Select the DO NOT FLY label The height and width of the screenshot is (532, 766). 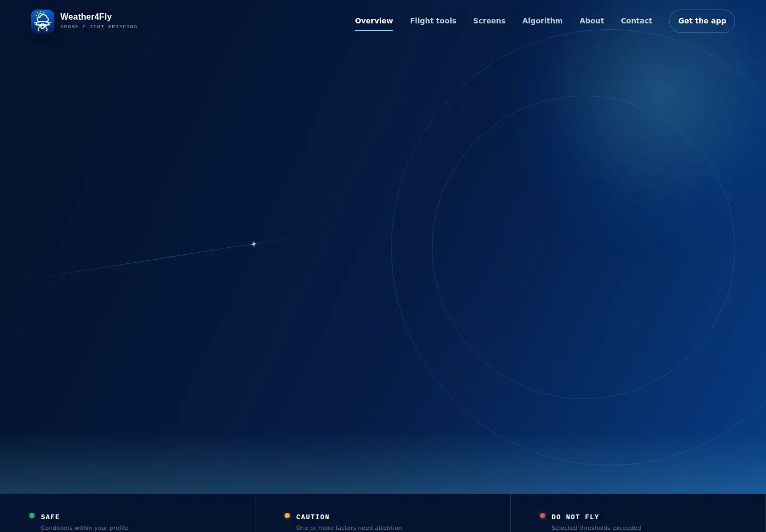click(x=575, y=517)
